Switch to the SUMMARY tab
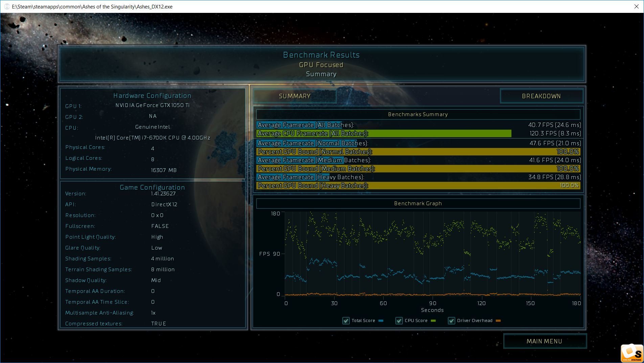Viewport: 644px width, 363px height. pos(295,96)
